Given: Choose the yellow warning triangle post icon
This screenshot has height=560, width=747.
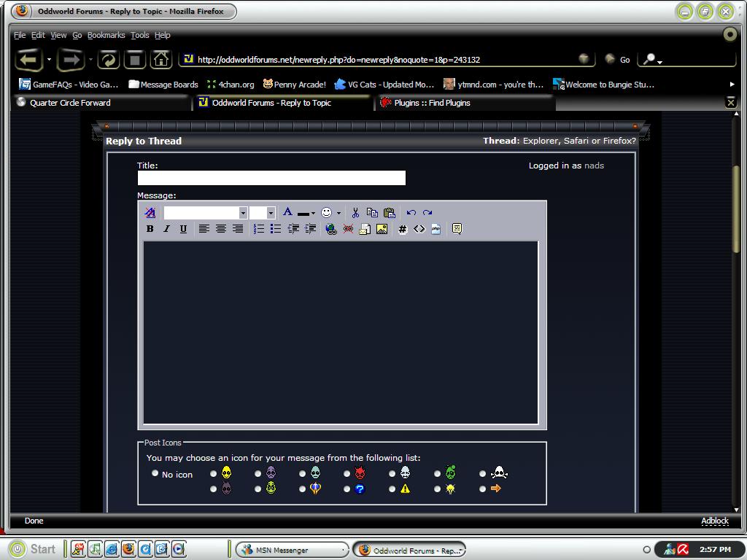Looking at the screenshot, I should coord(392,489).
